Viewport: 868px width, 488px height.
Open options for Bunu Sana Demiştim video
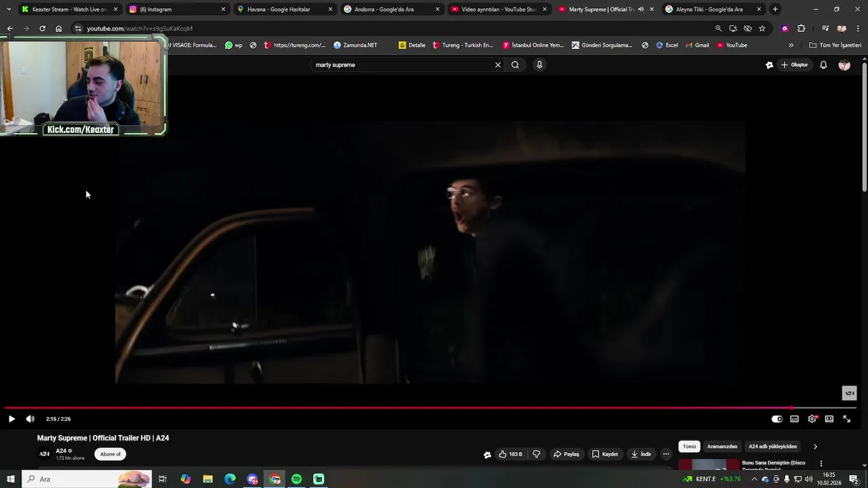(x=821, y=464)
